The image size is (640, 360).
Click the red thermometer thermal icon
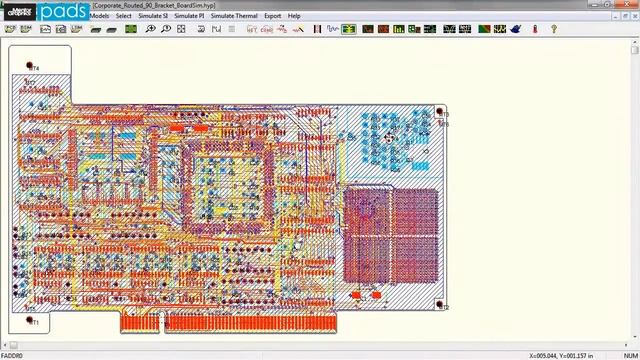point(535,29)
